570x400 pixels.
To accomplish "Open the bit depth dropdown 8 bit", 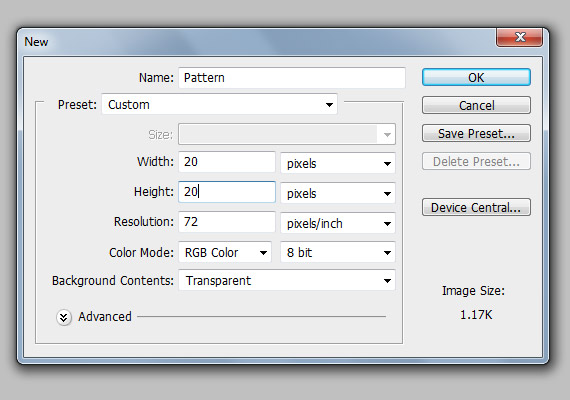I will (x=338, y=252).
